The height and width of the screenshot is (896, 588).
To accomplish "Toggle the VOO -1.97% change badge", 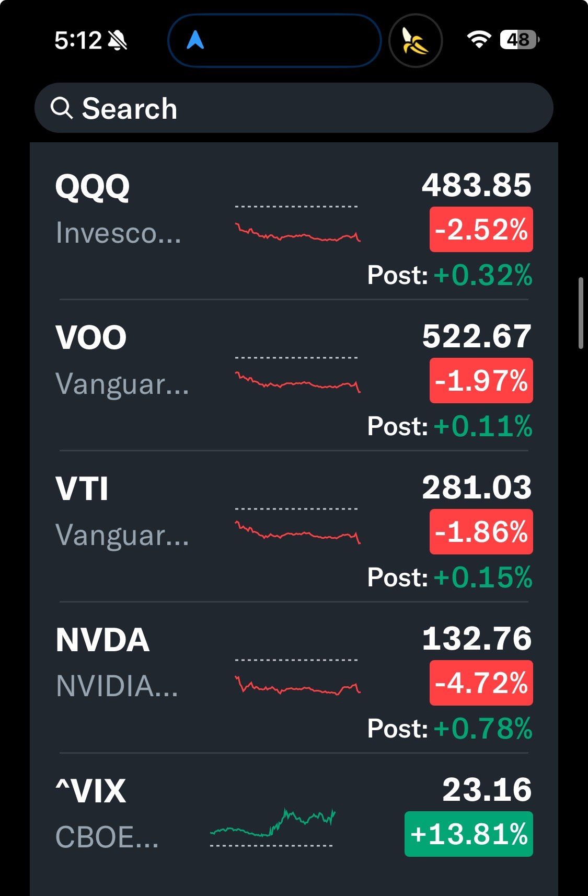I will pyautogui.click(x=481, y=381).
